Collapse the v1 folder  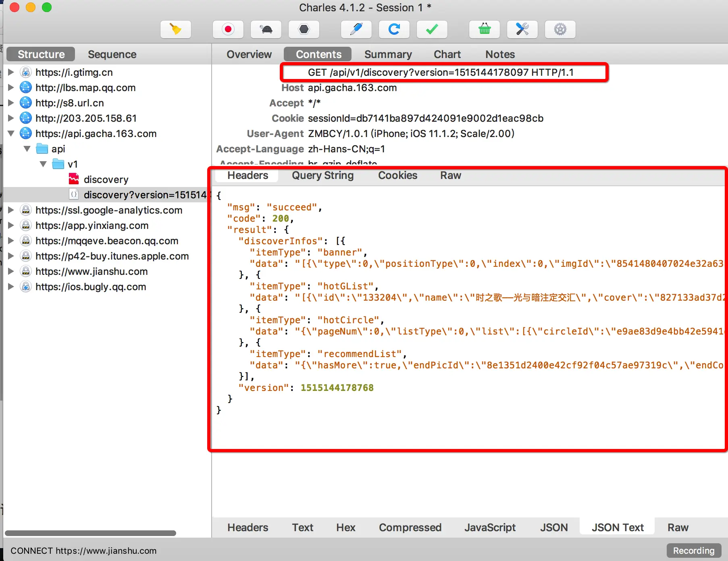pos(44,164)
